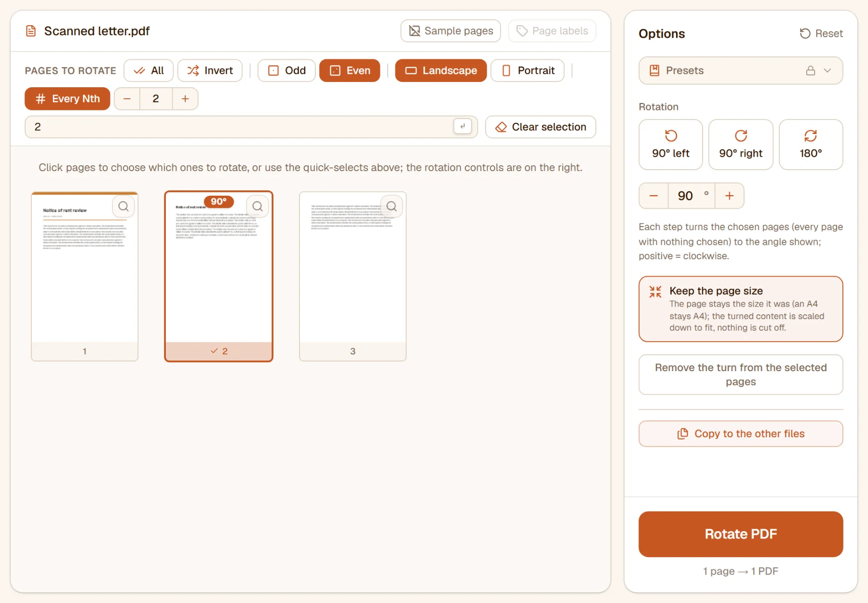Raise the rotation angle with the plus button
This screenshot has width=868, height=603.
729,196
